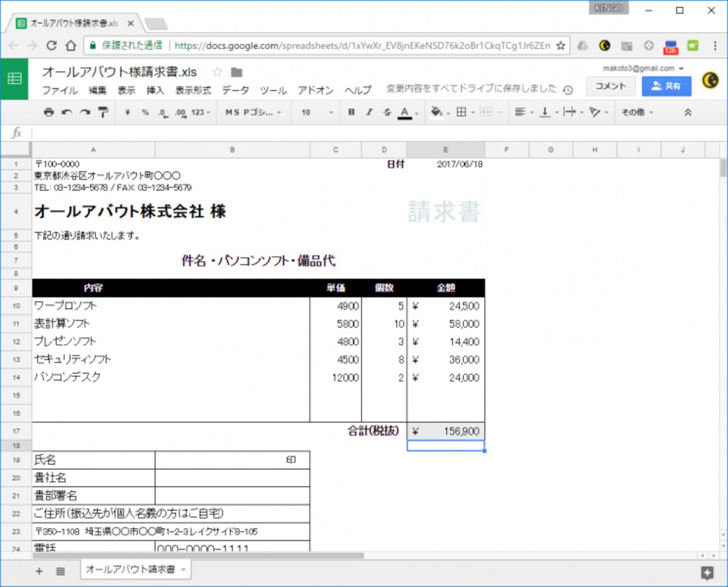This screenshot has height=587, width=728.
Task: Open the 編集 menu
Action: point(98,90)
